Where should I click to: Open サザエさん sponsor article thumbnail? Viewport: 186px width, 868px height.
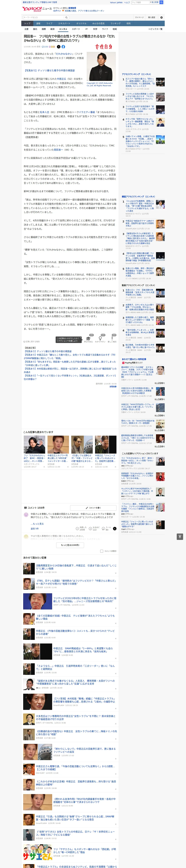click(38, 853)
